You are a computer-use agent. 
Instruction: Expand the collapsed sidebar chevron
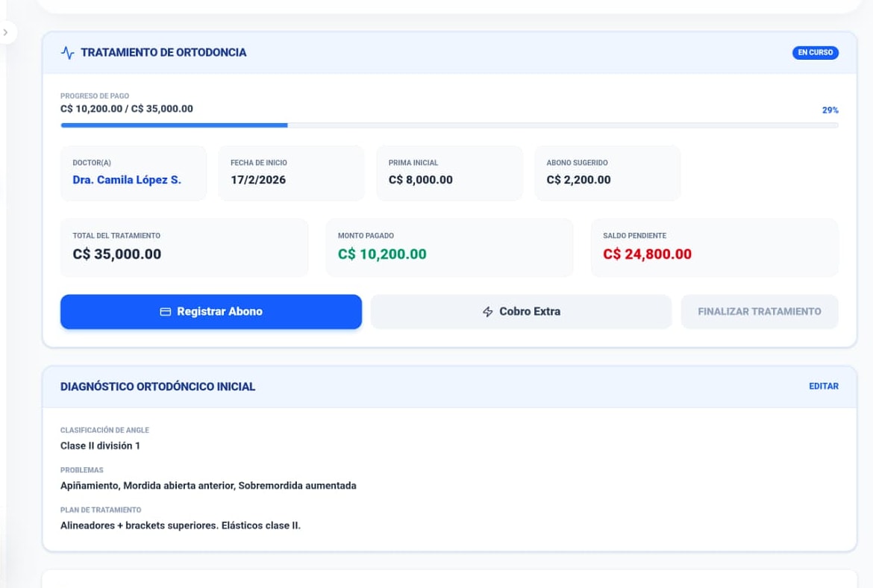[x=5, y=32]
